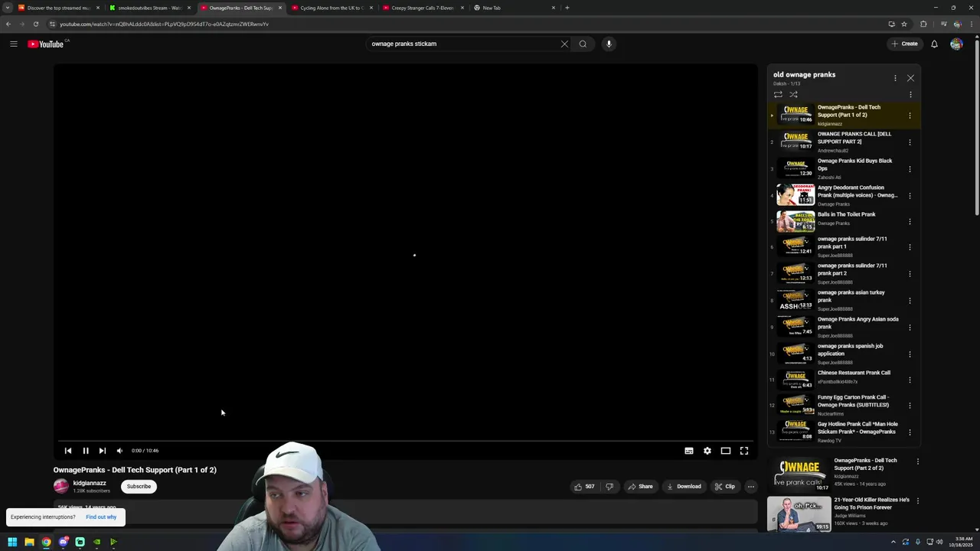Mute the video with speaker icon
Image resolution: width=980 pixels, height=551 pixels.
(119, 451)
